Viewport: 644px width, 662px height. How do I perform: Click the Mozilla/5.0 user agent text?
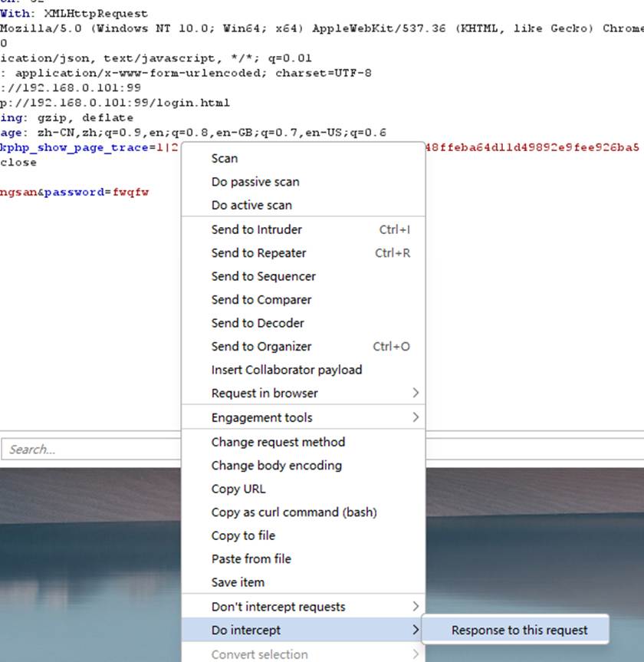pos(41,28)
